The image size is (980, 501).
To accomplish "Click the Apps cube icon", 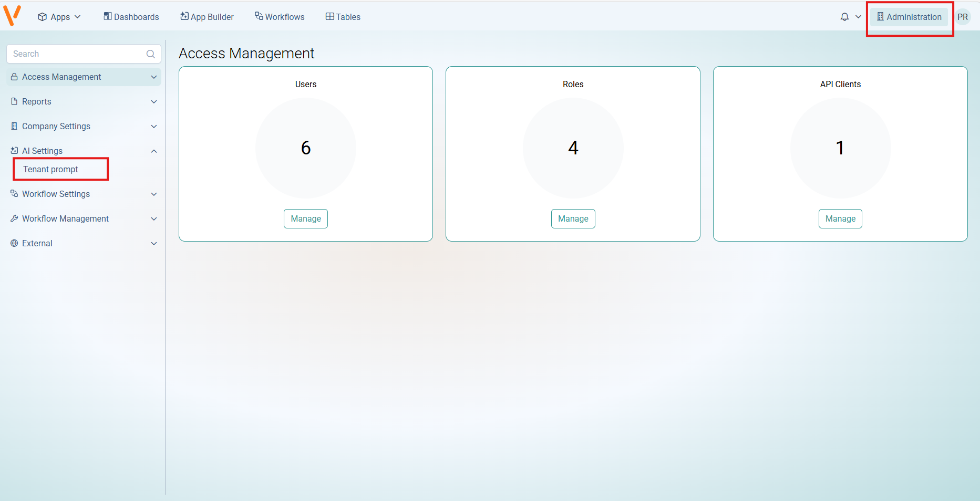I will point(43,17).
